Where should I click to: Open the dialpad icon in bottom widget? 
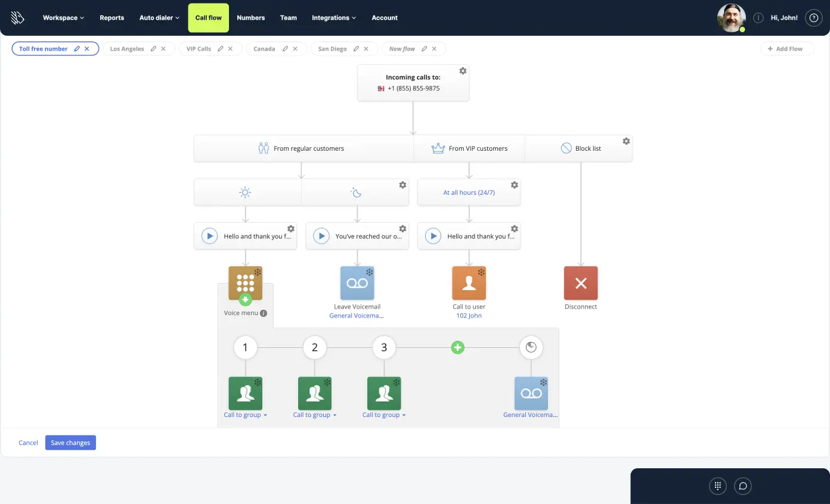pyautogui.click(x=718, y=486)
